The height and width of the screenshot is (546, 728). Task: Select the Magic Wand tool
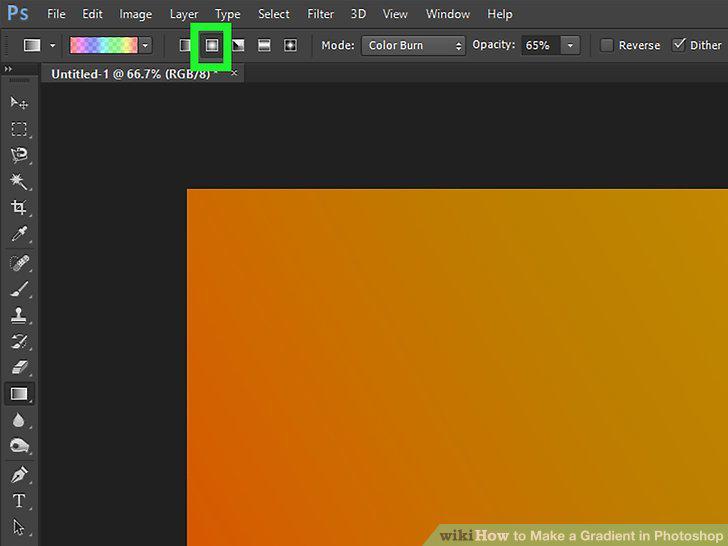[x=19, y=181]
